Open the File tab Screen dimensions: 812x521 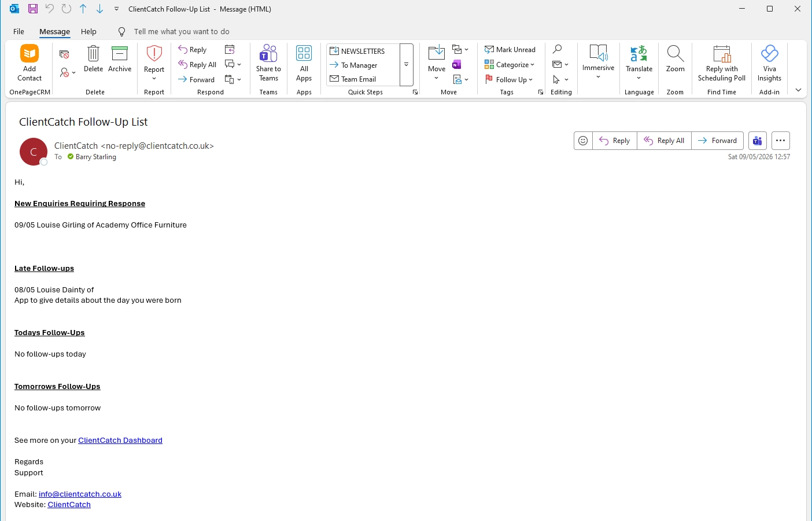click(19, 32)
